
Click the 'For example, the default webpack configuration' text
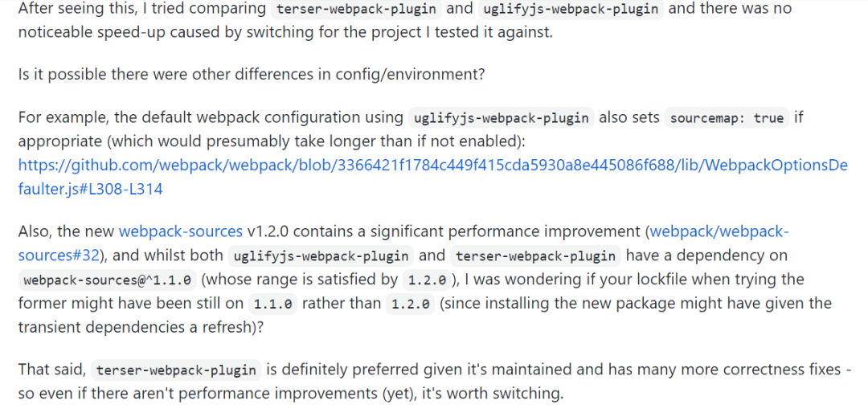[211, 117]
